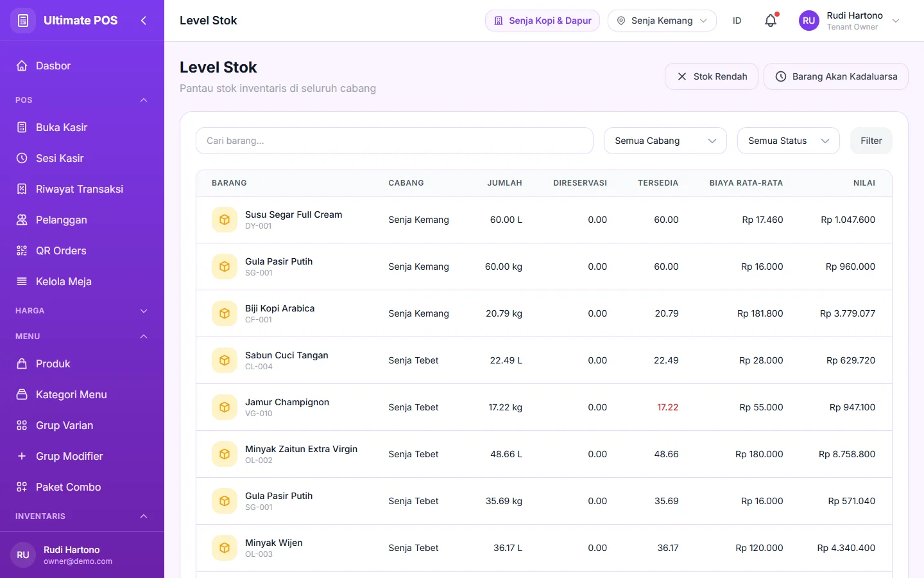Open QR Orders page

coord(82,250)
